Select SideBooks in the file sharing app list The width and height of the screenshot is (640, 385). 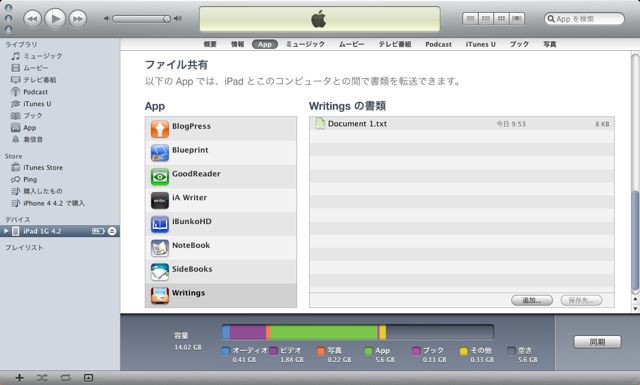coord(221,272)
